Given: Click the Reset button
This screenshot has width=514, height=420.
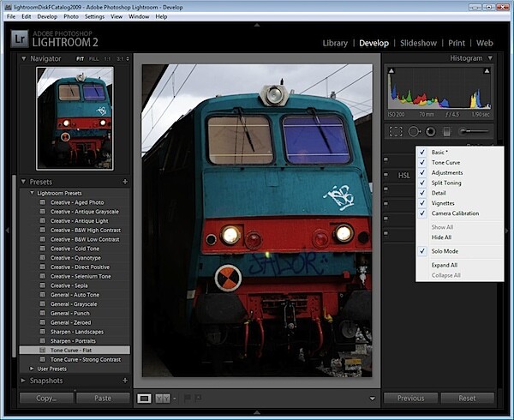Looking at the screenshot, I should pos(467,398).
